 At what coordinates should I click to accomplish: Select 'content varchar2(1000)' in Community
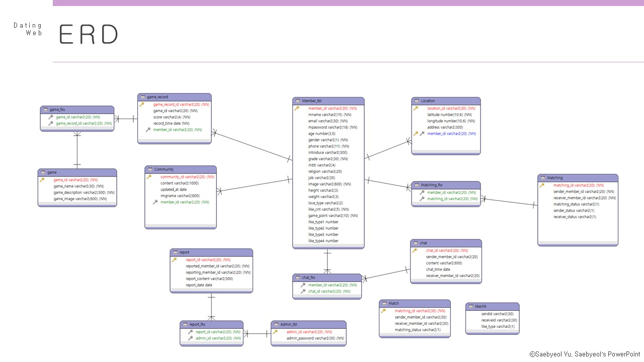[180, 183]
